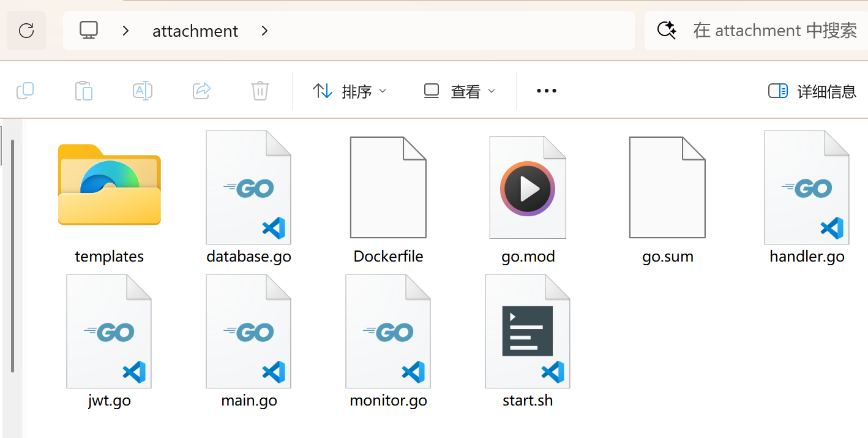Viewport: 868px width, 438px height.
Task: Expand chevron before attachment in path
Action: 125,31
